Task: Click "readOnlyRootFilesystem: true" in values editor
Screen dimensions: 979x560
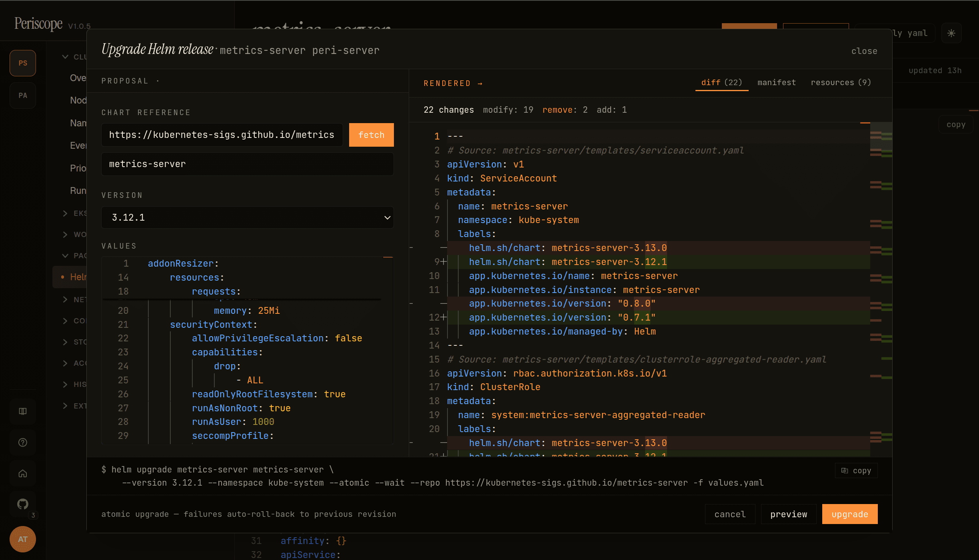Action: coord(269,394)
